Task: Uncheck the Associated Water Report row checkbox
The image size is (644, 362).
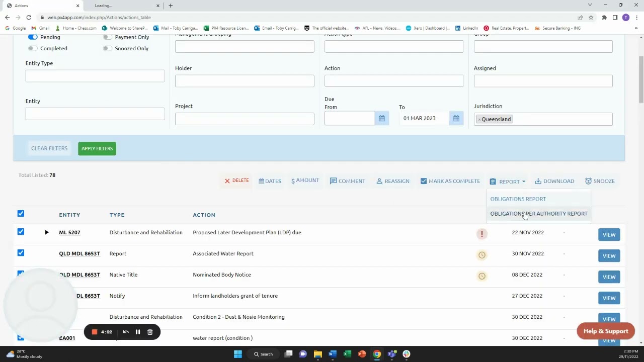Action: coord(21,253)
